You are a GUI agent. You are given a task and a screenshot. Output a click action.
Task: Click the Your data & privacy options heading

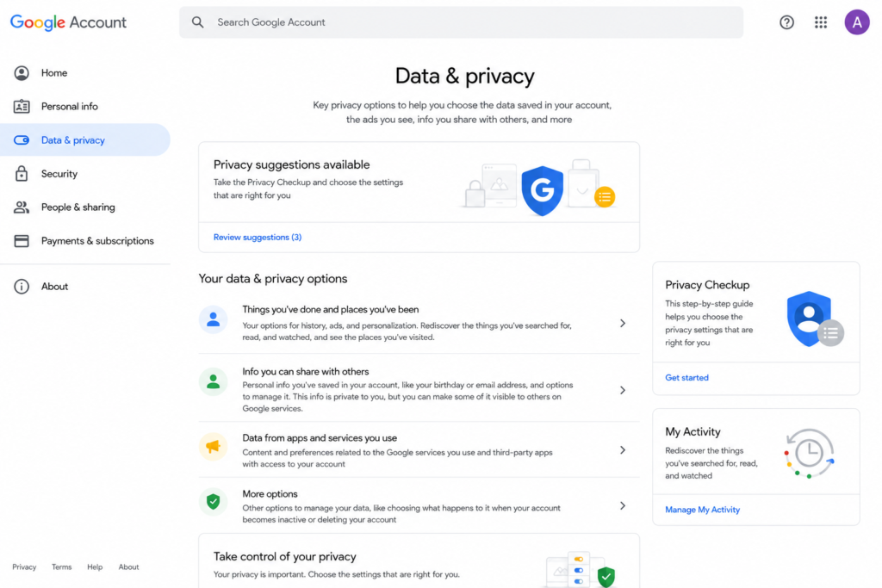pyautogui.click(x=273, y=279)
